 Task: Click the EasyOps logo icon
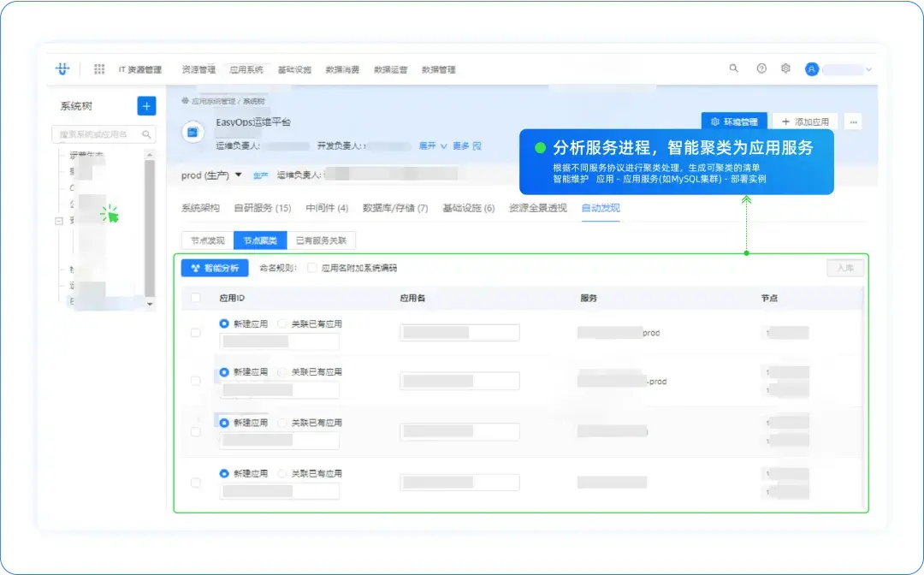[62, 69]
